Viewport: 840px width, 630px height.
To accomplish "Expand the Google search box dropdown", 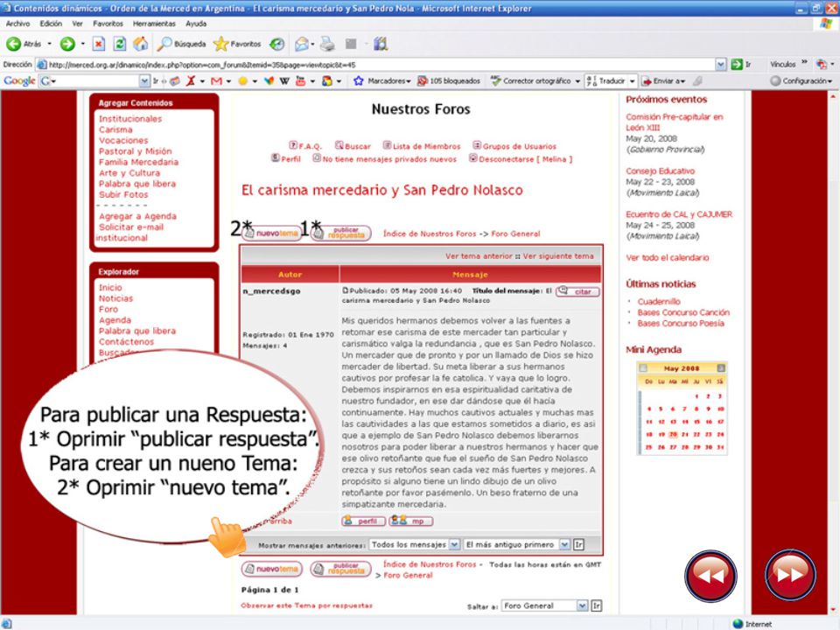I will (x=144, y=80).
